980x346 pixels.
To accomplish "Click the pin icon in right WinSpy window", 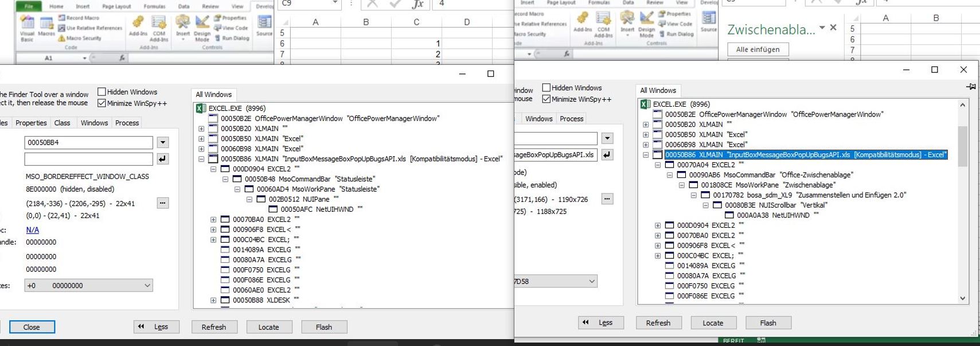I will click(971, 87).
